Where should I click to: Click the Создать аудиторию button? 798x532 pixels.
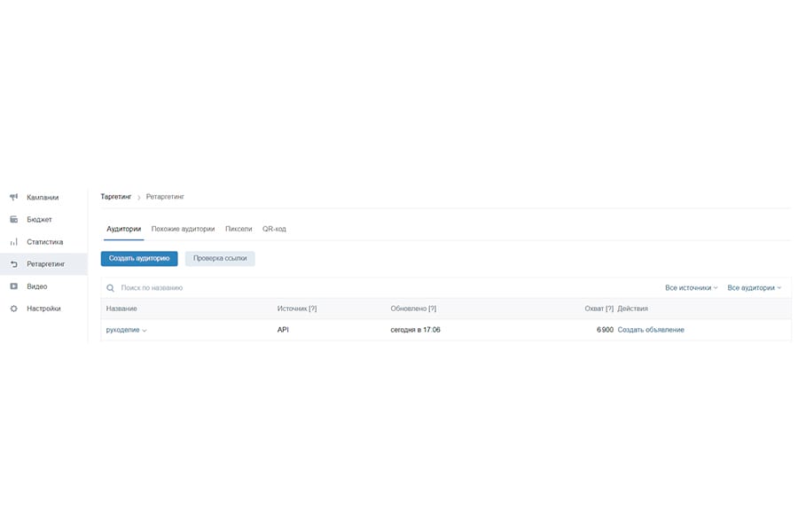pos(139,259)
